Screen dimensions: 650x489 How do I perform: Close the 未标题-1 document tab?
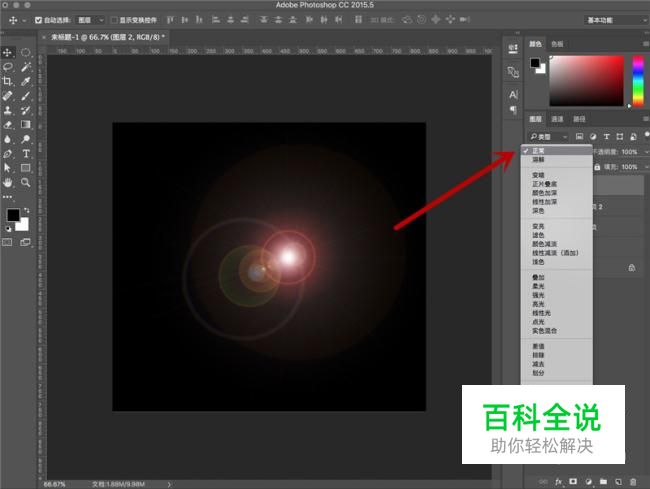click(x=44, y=37)
